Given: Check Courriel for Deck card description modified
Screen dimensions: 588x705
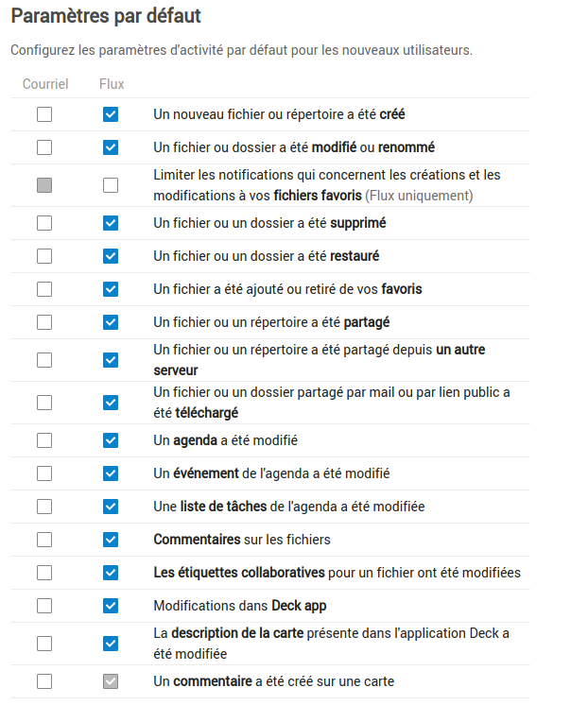Looking at the screenshot, I should pos(44,644).
